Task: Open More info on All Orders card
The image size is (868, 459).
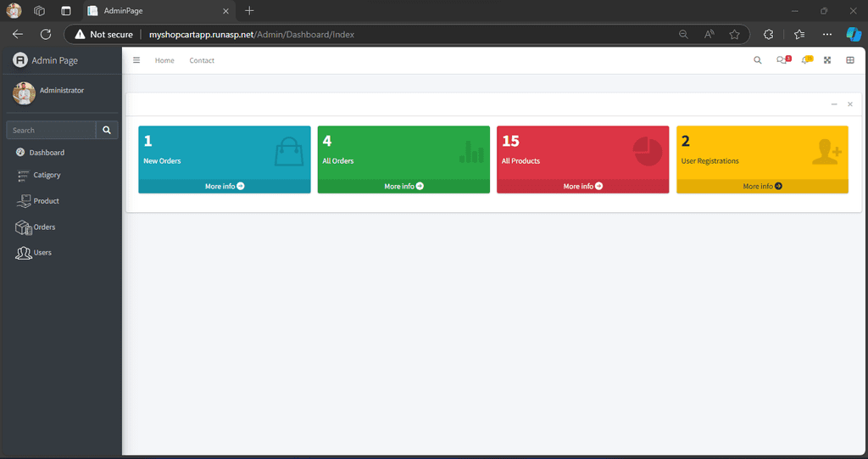Action: click(404, 187)
